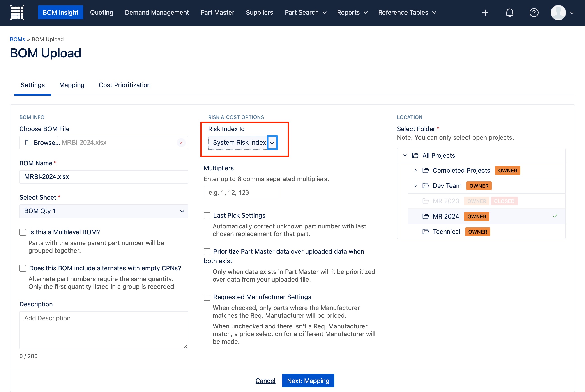This screenshot has width=585, height=392.
Task: Select the Technical folder
Action: click(486, 232)
